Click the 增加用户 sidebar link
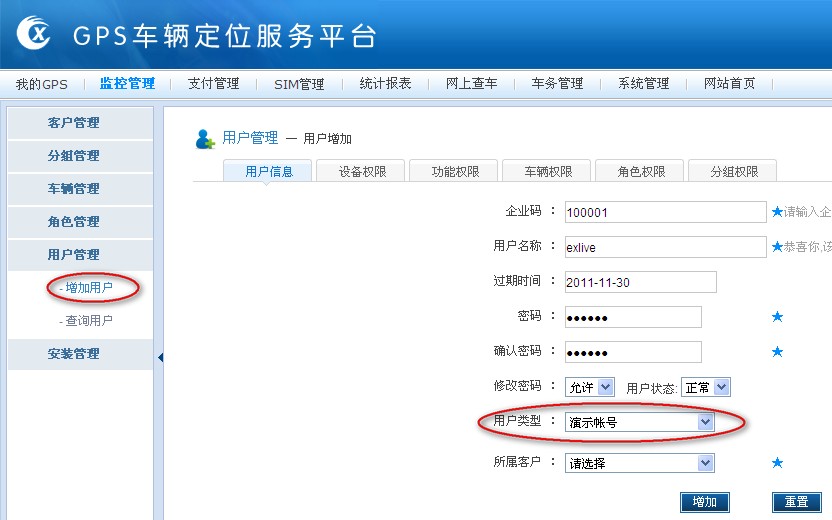832x520 pixels. [x=86, y=288]
